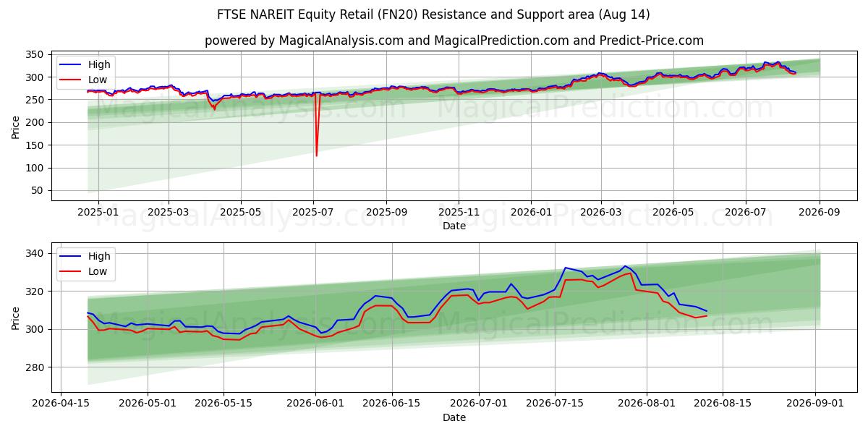This screenshot has width=868, height=434.
Task: Click the 2025-07 tick label
Action: (313, 213)
